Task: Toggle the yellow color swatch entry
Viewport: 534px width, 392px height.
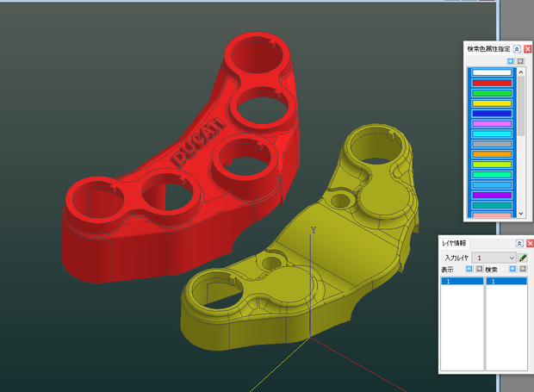Action: pyautogui.click(x=492, y=103)
